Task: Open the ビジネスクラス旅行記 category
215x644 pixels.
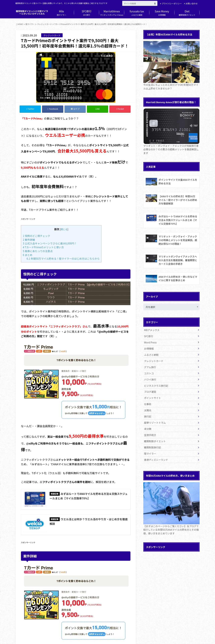Action: (171, 386)
